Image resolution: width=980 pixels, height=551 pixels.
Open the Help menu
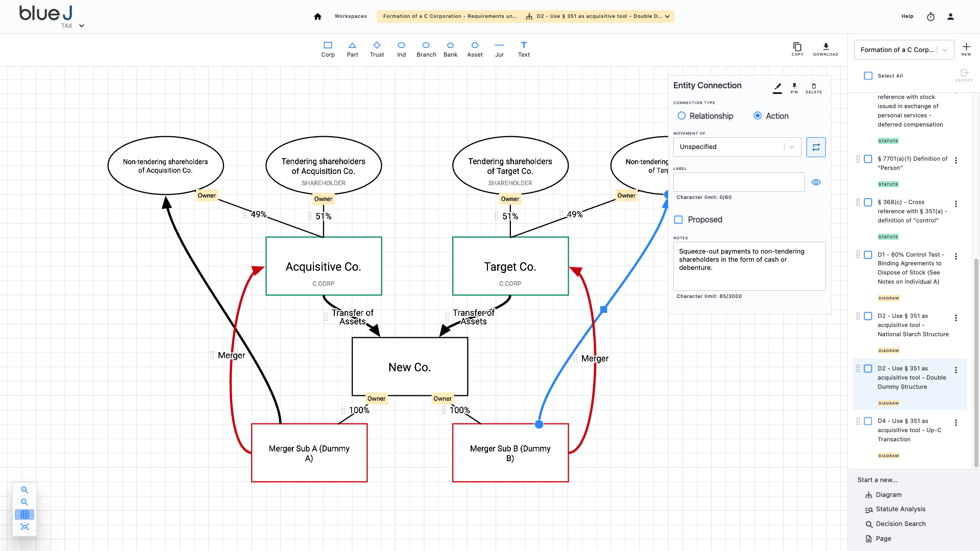[908, 16]
